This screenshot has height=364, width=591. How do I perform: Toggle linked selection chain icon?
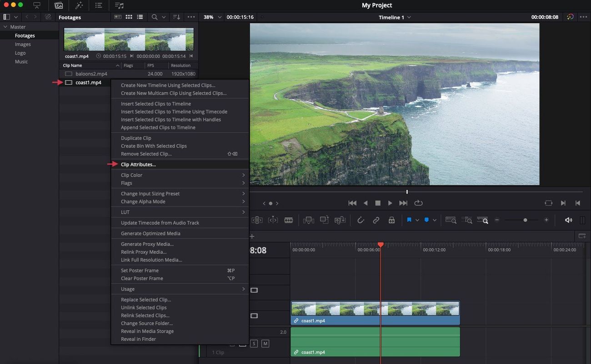point(376,220)
